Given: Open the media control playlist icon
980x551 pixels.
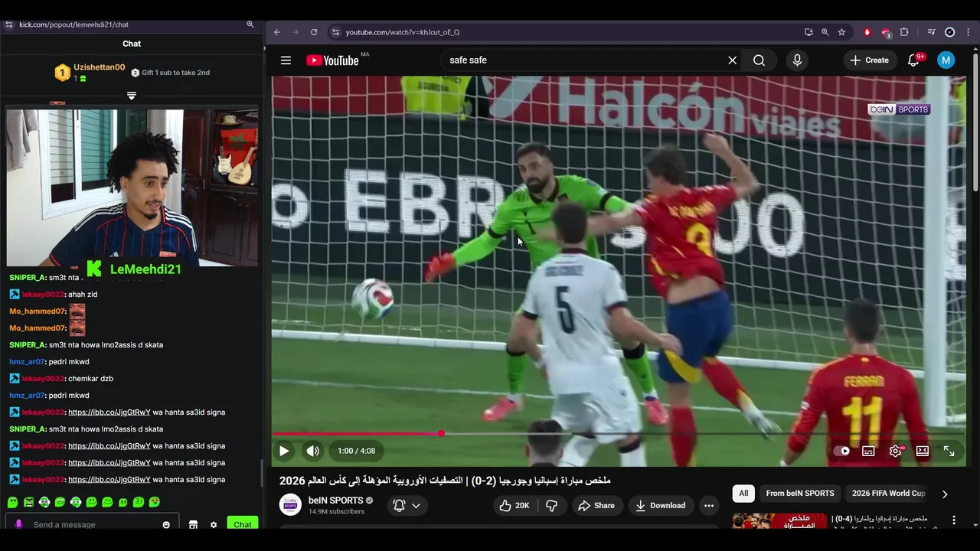Looking at the screenshot, I should coord(931,32).
